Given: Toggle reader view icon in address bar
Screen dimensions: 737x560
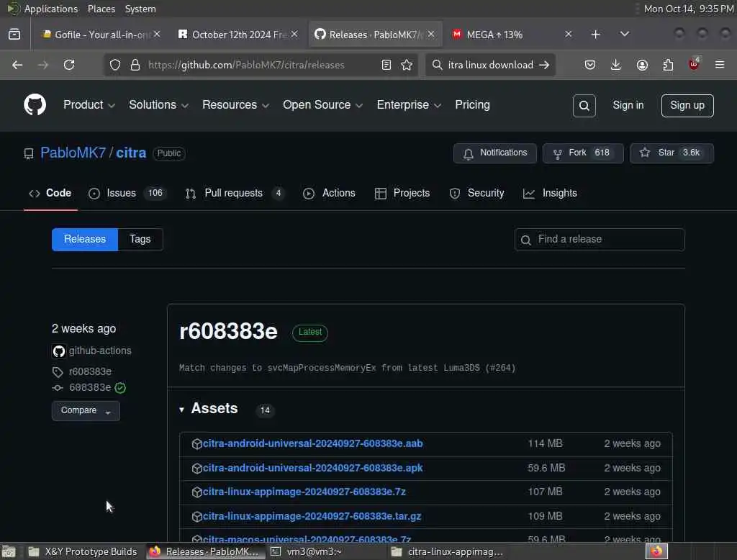Looking at the screenshot, I should coord(386,65).
